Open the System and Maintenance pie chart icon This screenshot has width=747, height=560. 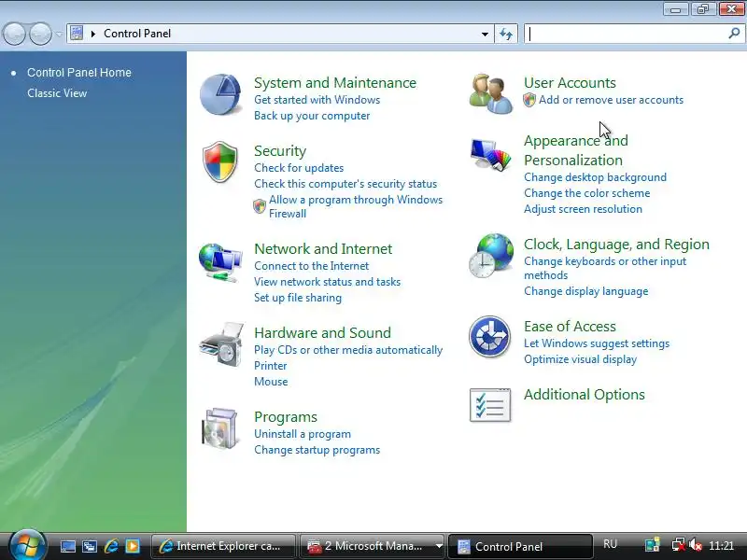pyautogui.click(x=220, y=94)
